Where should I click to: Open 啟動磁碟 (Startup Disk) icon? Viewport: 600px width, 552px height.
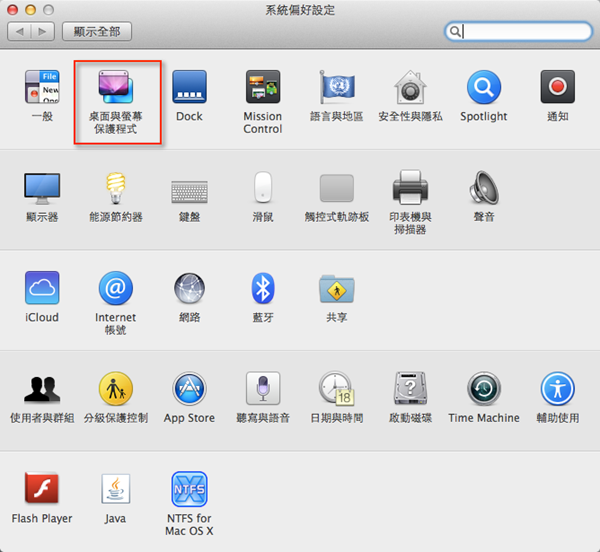(x=410, y=388)
